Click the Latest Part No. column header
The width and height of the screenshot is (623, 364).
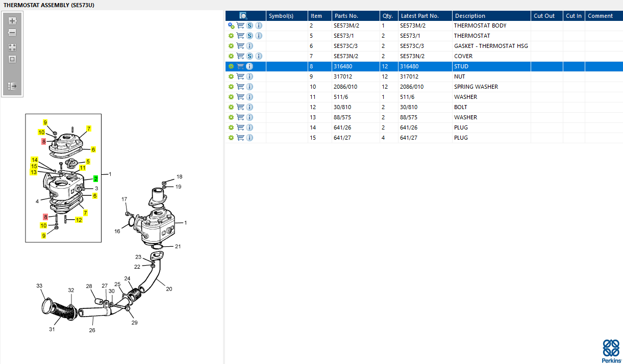point(425,16)
